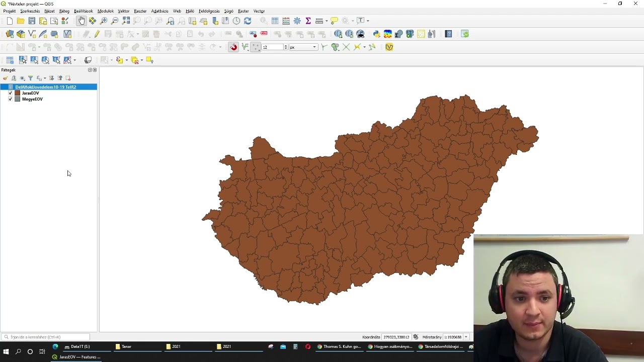
Task: Open the Processing Toolbox gear icon
Action: pos(297,21)
